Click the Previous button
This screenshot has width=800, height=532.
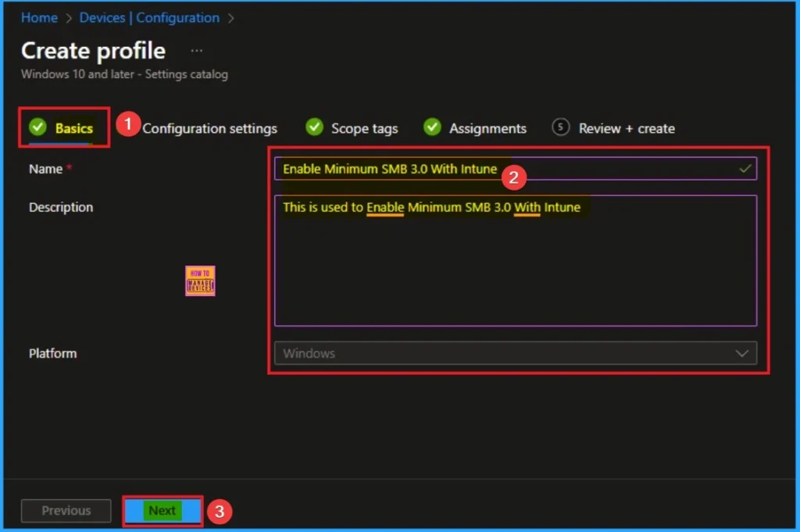pos(66,511)
